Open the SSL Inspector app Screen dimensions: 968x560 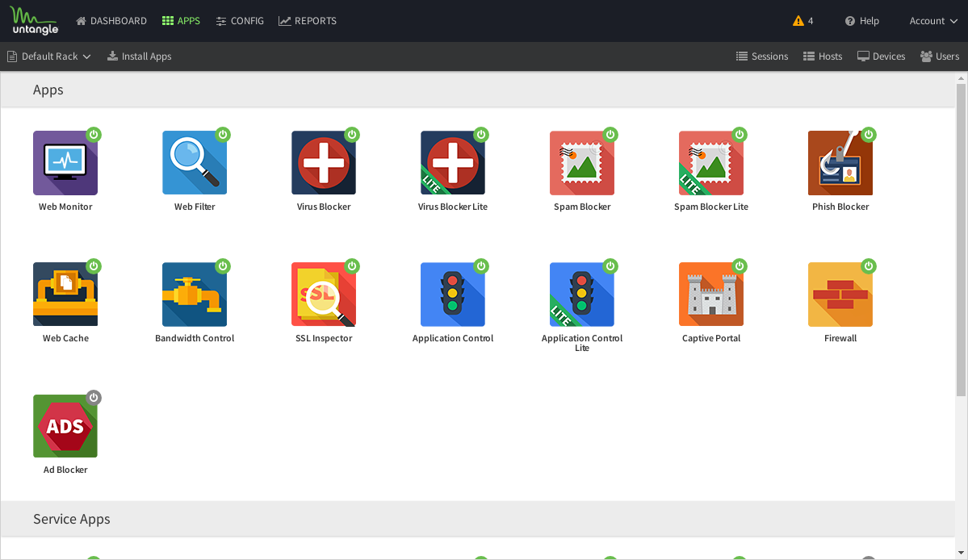pyautogui.click(x=324, y=295)
